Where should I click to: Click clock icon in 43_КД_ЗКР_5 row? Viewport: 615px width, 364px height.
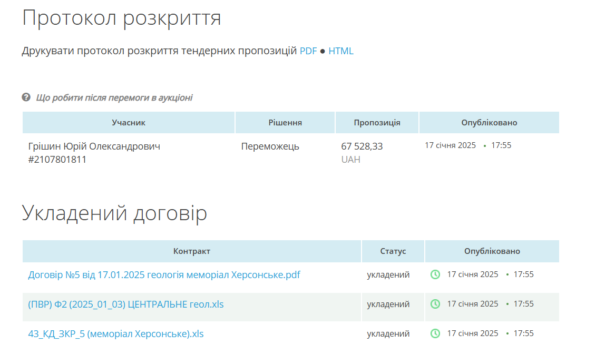435,333
